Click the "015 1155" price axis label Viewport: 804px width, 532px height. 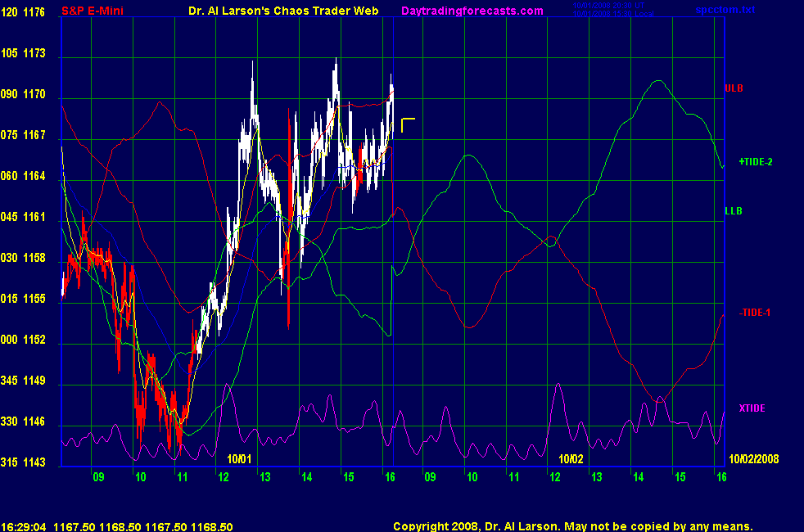pyautogui.click(x=23, y=299)
